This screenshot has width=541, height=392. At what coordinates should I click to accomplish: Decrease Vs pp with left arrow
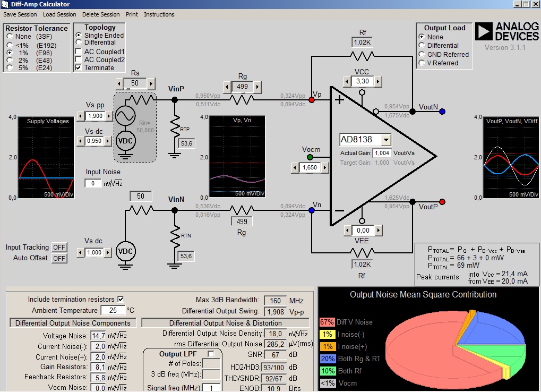[x=80, y=116]
